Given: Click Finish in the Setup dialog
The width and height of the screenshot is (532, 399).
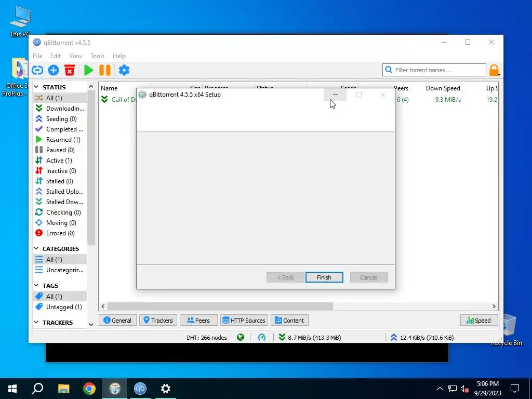Looking at the screenshot, I should [324, 277].
